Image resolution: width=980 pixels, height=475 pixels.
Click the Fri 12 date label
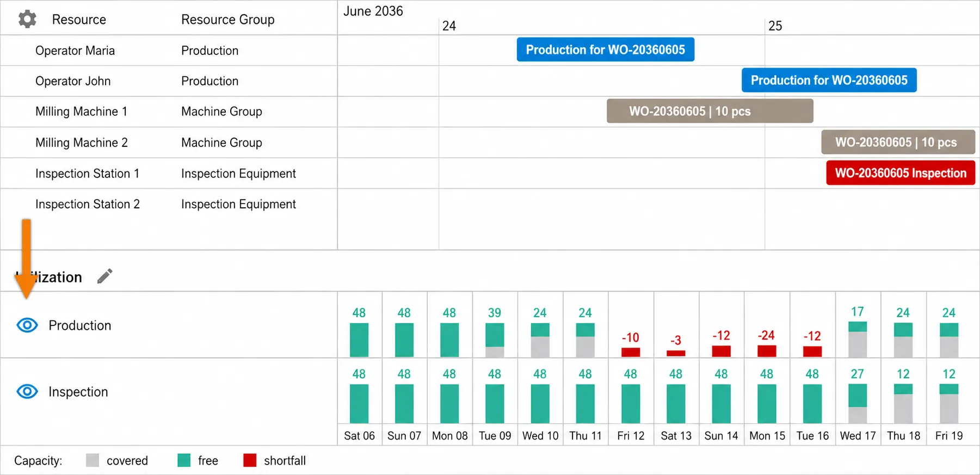pos(631,436)
